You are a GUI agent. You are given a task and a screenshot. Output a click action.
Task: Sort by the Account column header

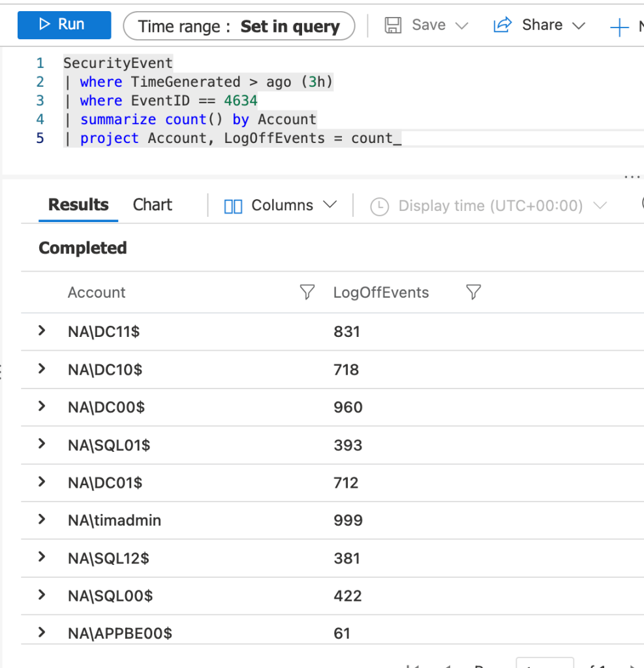97,293
